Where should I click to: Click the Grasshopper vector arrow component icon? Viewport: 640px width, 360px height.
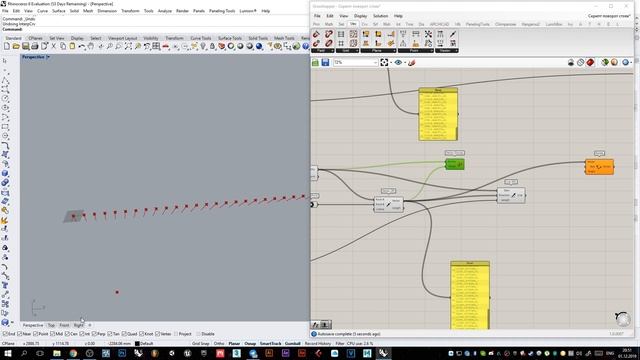453,34
